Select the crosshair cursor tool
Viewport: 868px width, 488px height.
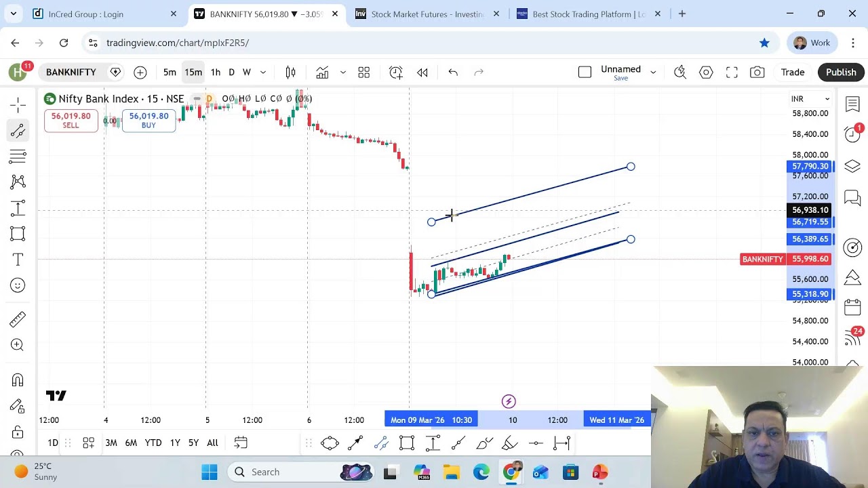coord(18,104)
